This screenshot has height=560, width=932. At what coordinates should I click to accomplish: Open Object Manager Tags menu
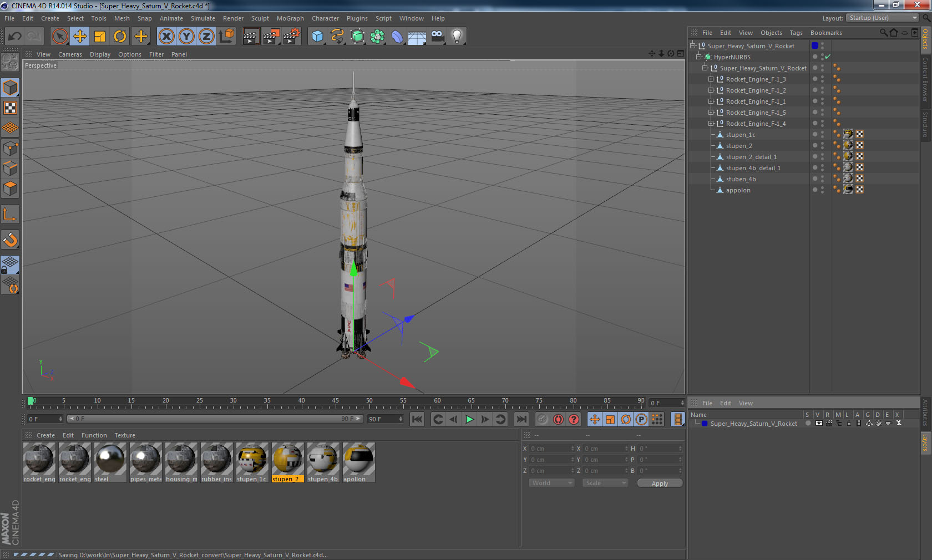tap(796, 33)
